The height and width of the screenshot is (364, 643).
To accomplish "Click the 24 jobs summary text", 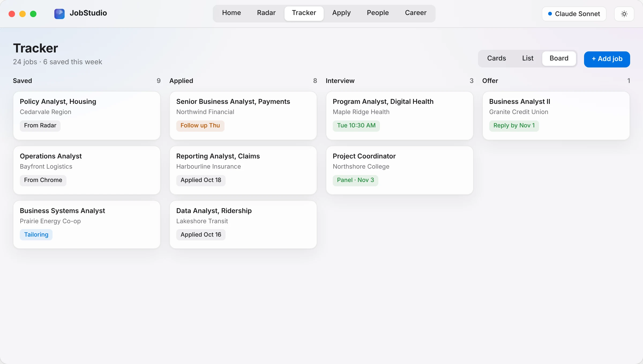I will click(x=58, y=62).
